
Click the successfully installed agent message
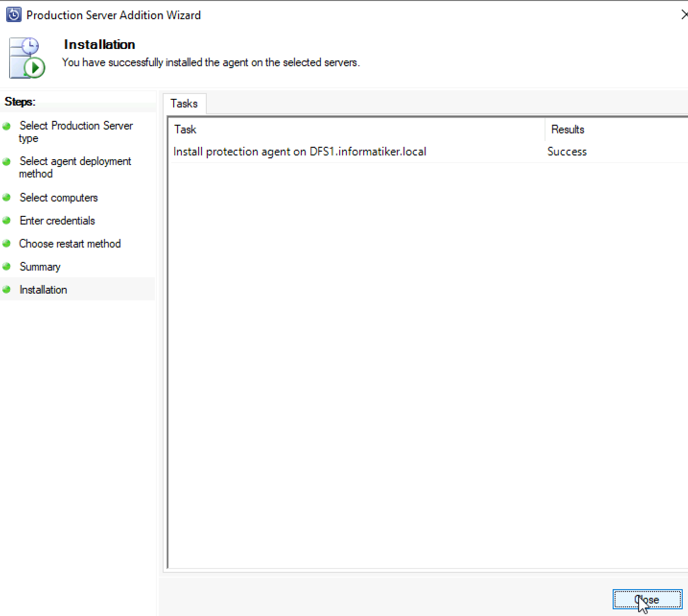click(211, 62)
